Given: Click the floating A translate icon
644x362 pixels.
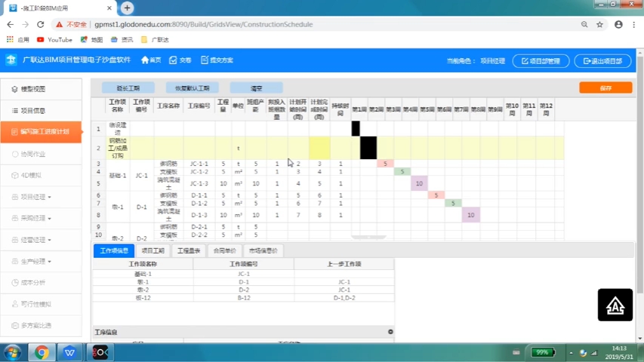Looking at the screenshot, I should coord(615,305).
